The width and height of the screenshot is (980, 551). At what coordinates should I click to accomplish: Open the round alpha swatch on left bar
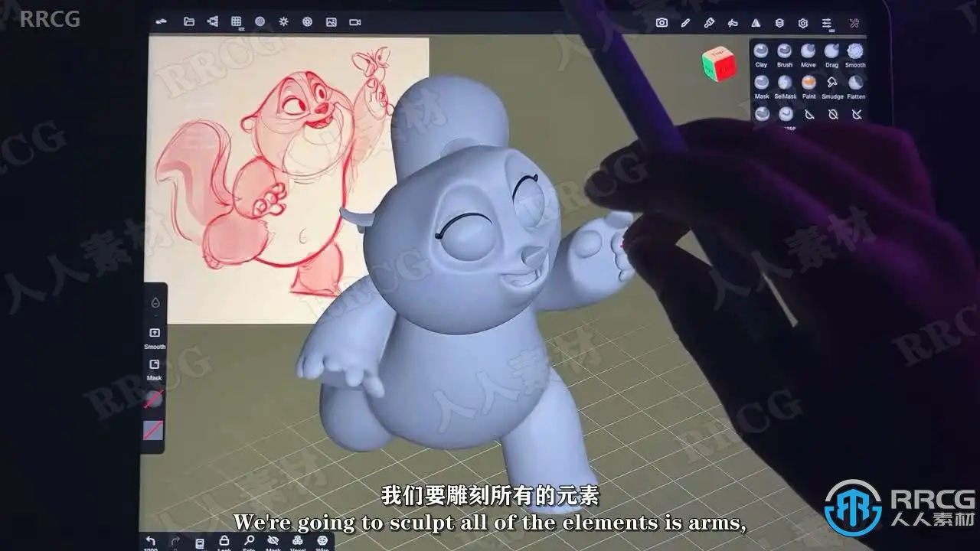[x=153, y=399]
